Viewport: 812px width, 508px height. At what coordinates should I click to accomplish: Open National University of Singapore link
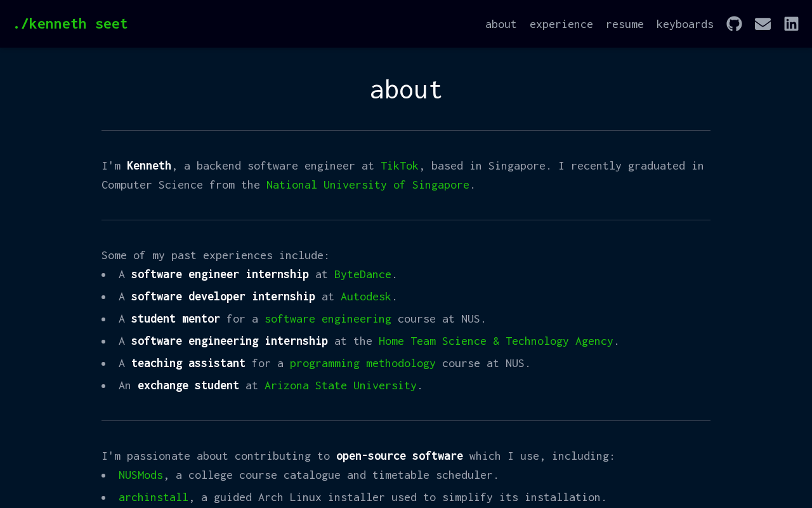tap(367, 185)
